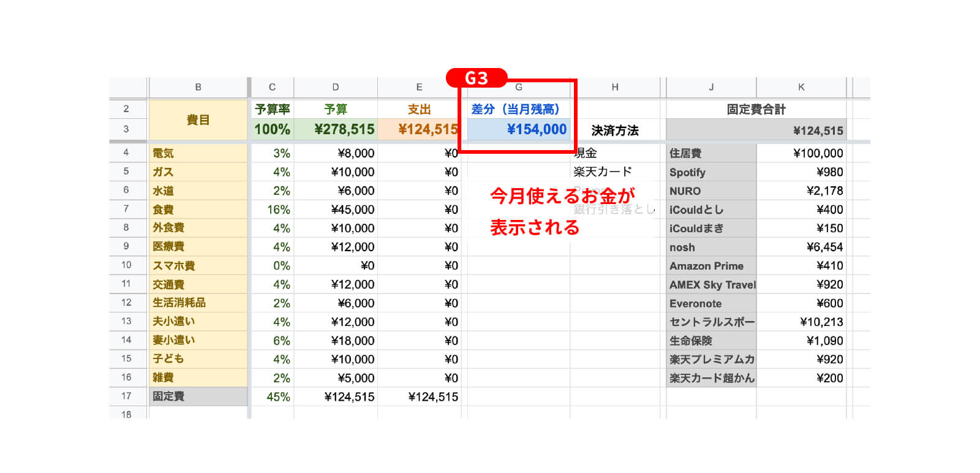Select row header 17
The image size is (980, 473).
pyautogui.click(x=127, y=396)
